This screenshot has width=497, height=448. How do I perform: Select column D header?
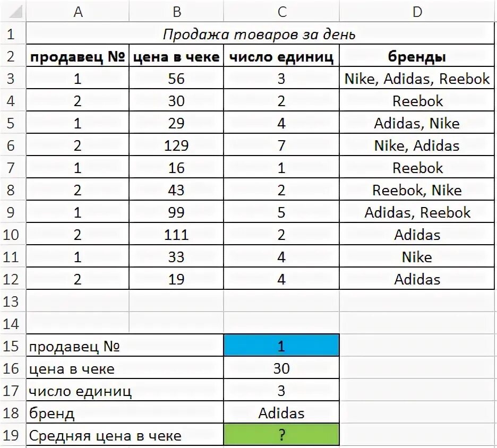(417, 11)
